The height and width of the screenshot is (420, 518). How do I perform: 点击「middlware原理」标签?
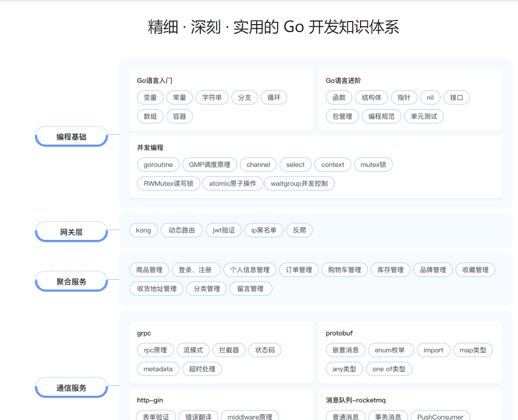250,416
